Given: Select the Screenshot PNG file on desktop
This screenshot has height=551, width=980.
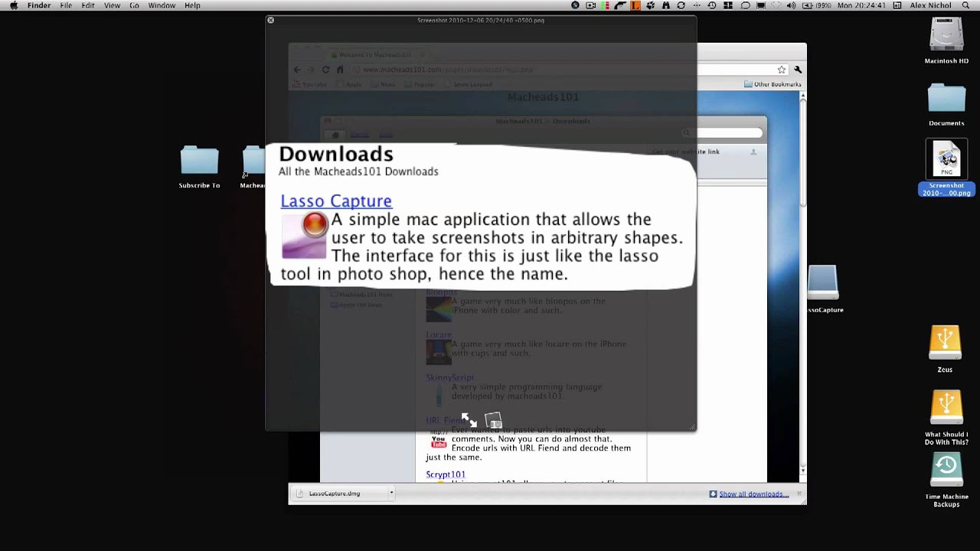Looking at the screenshot, I should [x=946, y=168].
